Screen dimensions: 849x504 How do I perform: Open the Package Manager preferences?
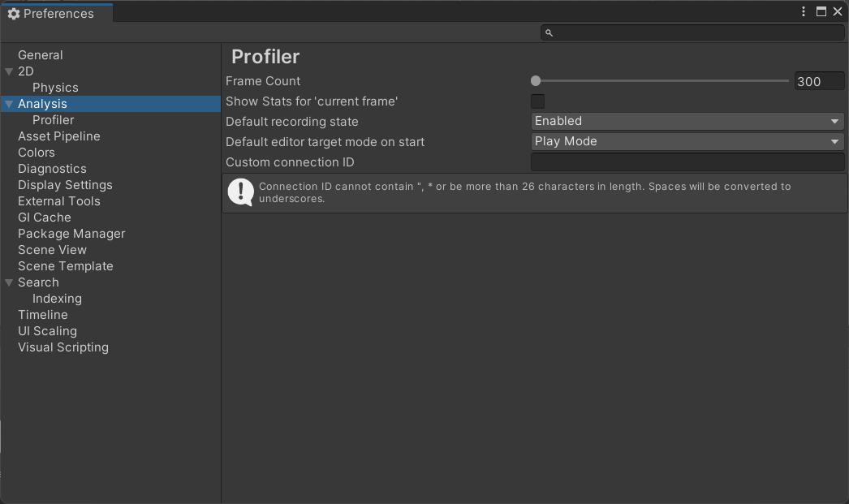[71, 234]
